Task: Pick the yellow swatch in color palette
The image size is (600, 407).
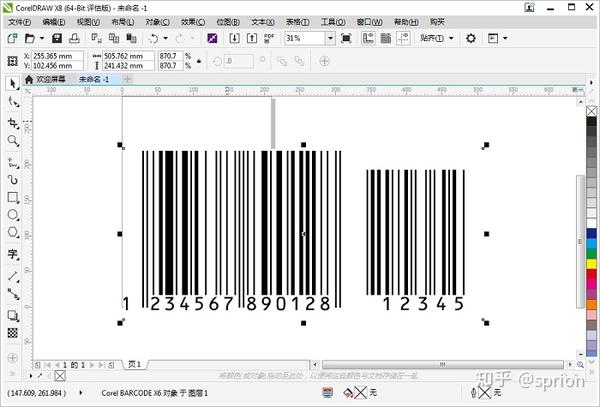Action: (x=592, y=264)
